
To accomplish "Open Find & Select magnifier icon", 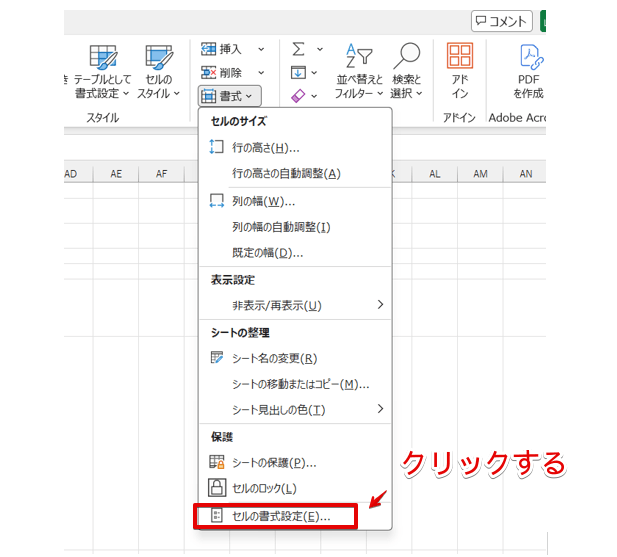I will click(x=407, y=56).
